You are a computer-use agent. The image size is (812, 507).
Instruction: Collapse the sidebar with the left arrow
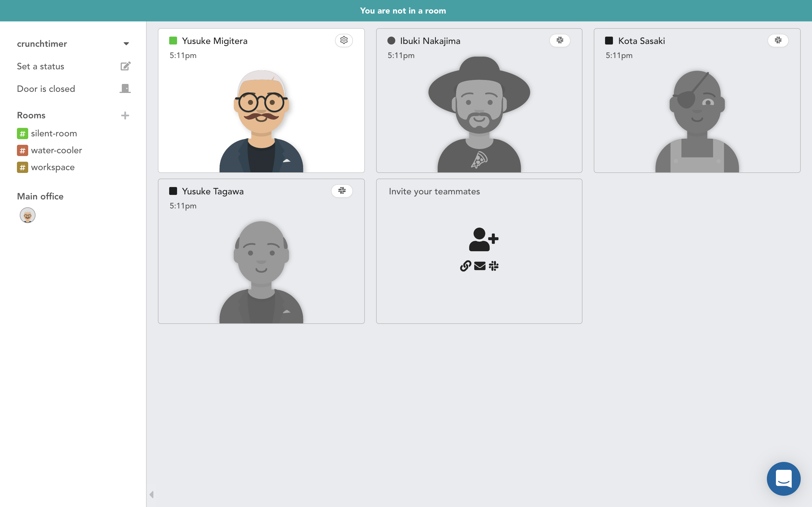(x=151, y=494)
